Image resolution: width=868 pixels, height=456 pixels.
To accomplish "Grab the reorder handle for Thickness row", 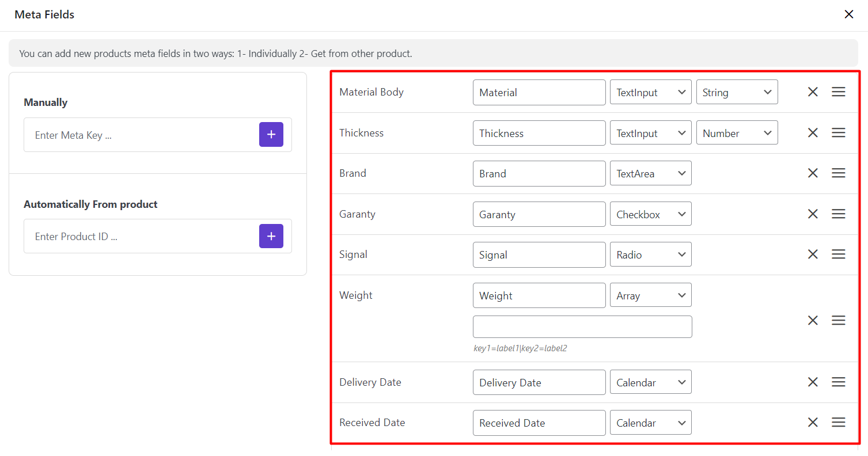I will tap(838, 133).
